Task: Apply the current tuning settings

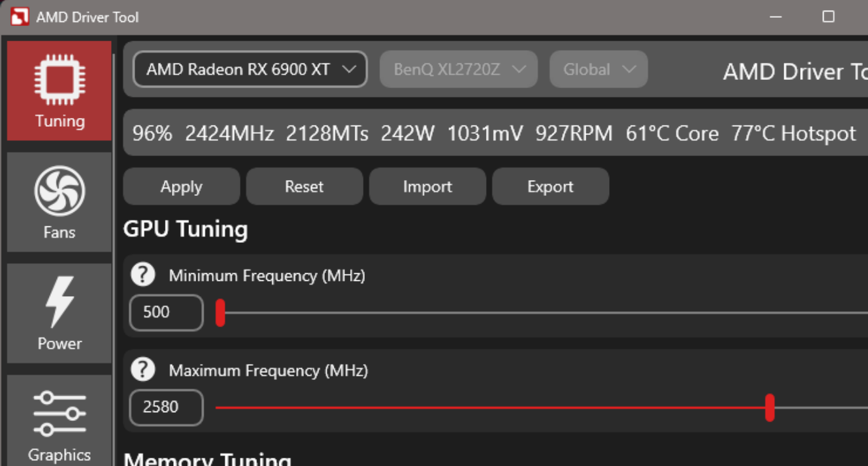Action: (x=181, y=186)
